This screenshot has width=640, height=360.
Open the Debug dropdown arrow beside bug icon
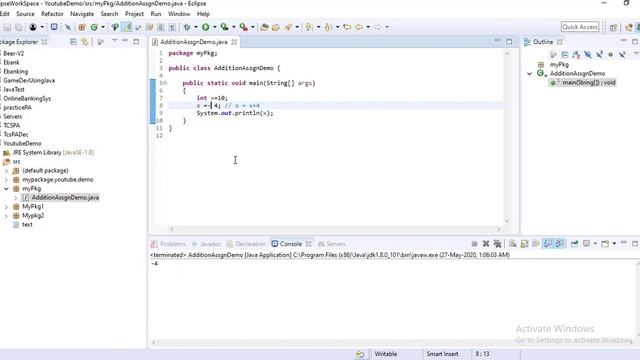pyautogui.click(x=196, y=27)
